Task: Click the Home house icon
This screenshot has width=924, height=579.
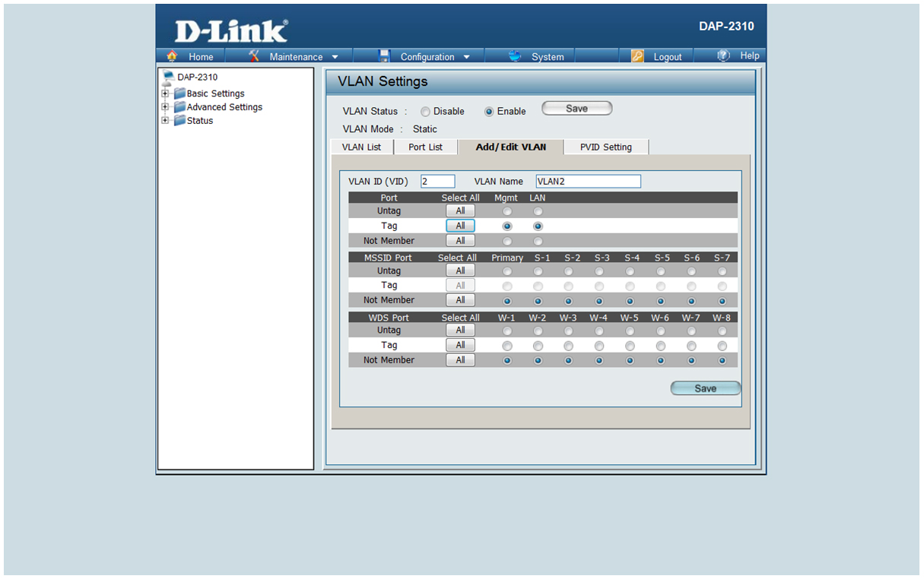Action: (x=172, y=56)
